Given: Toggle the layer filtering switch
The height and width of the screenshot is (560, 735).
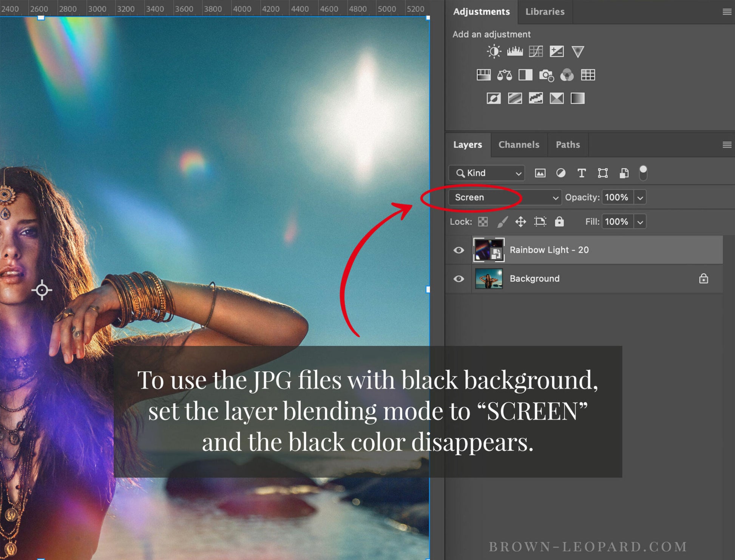Looking at the screenshot, I should tap(643, 173).
